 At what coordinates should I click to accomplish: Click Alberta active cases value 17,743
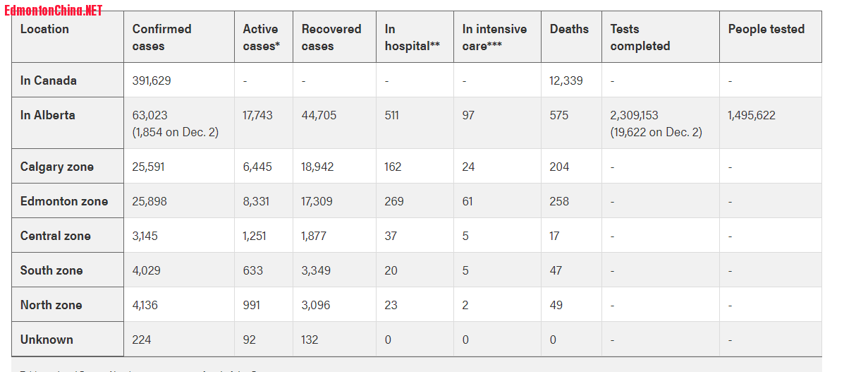(x=257, y=115)
